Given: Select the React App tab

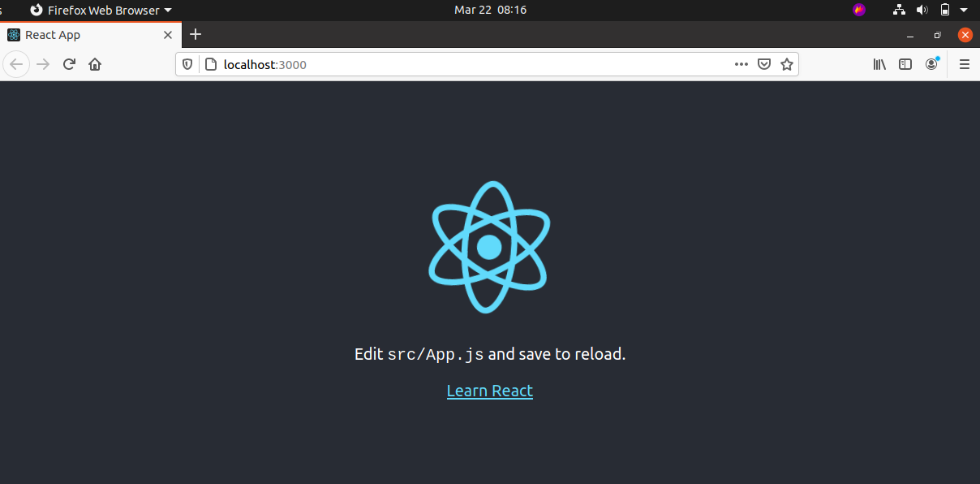Looking at the screenshot, I should tap(91, 35).
